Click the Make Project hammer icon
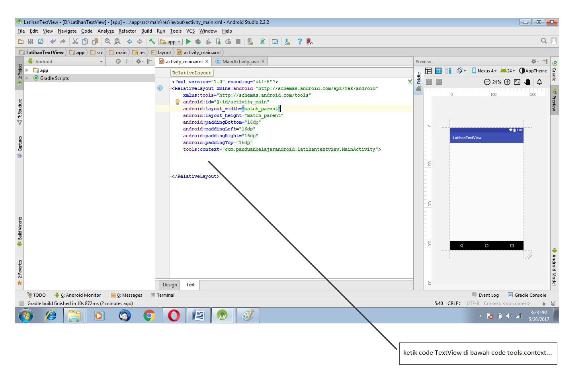This screenshot has width=588, height=387. coord(152,41)
